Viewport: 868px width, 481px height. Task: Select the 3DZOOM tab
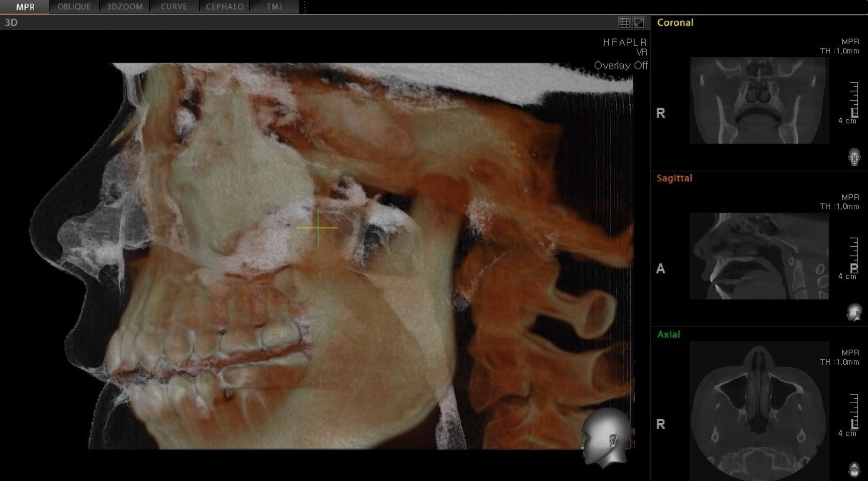point(125,7)
